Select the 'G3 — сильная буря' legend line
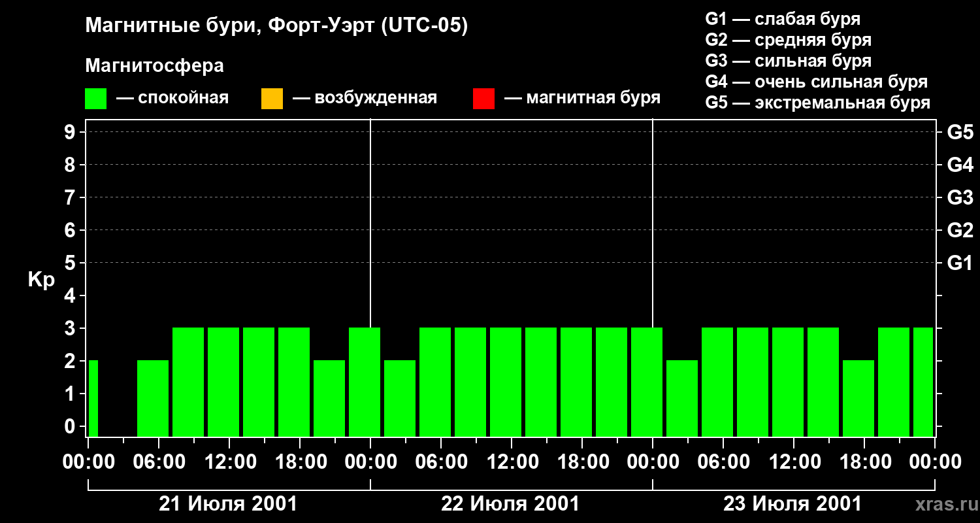This screenshot has height=523, width=980. (x=788, y=61)
